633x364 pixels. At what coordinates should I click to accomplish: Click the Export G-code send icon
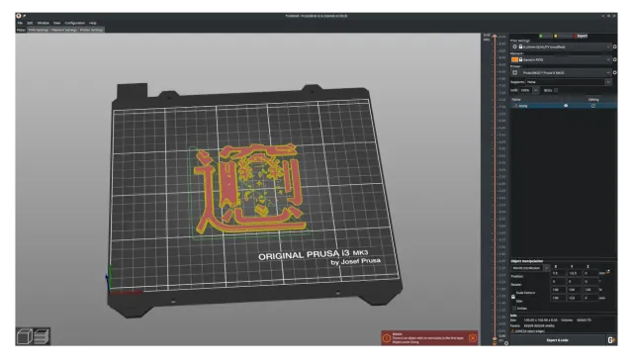point(611,340)
